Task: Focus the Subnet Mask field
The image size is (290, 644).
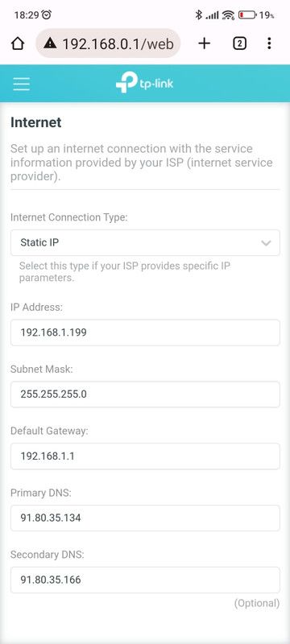Action: (x=145, y=394)
